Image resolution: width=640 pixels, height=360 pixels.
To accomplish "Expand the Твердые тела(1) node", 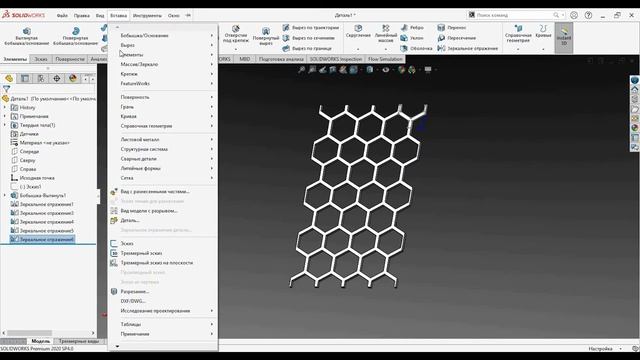I will click(5, 125).
